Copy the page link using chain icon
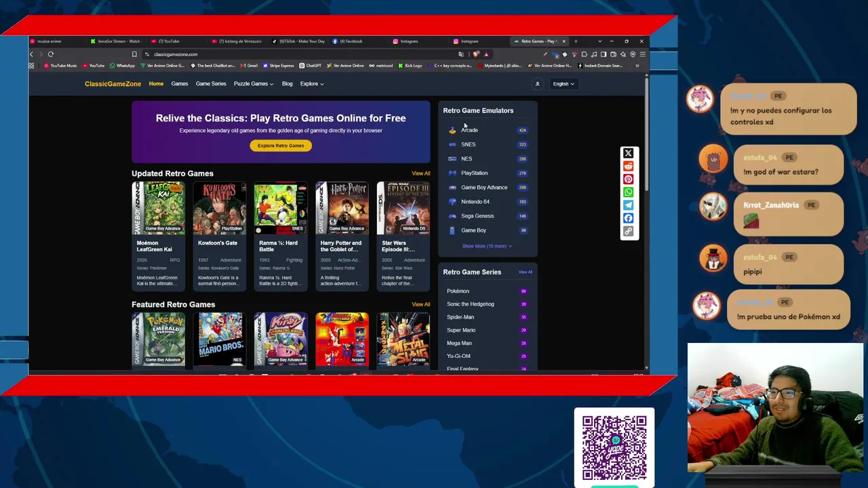 (x=628, y=231)
